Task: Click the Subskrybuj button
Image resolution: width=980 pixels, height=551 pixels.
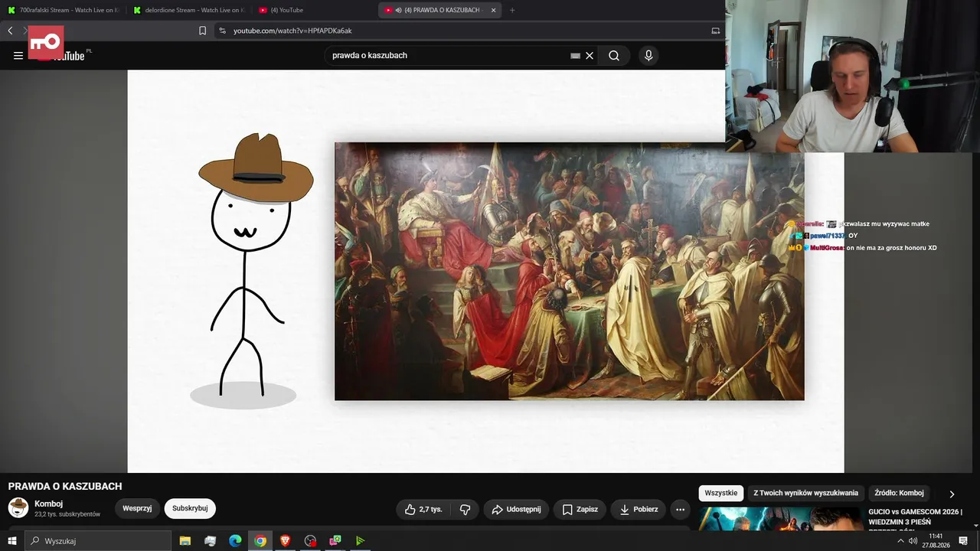Action: [190, 508]
